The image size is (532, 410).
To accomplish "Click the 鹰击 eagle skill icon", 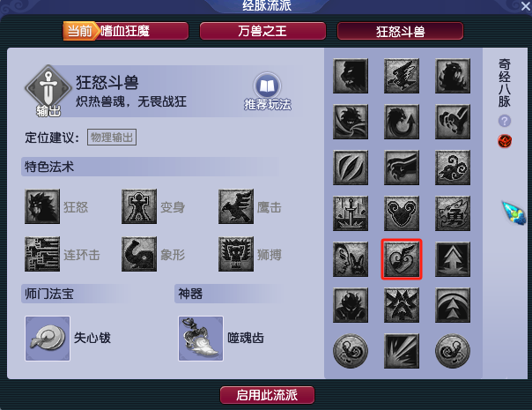I will click(x=236, y=206).
